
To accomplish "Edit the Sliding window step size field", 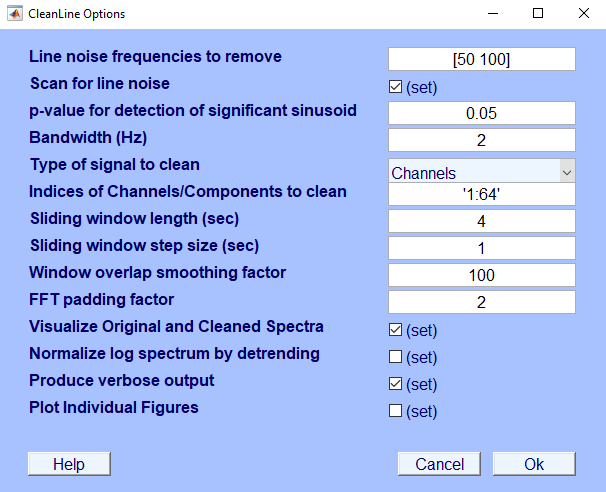I will coord(481,248).
